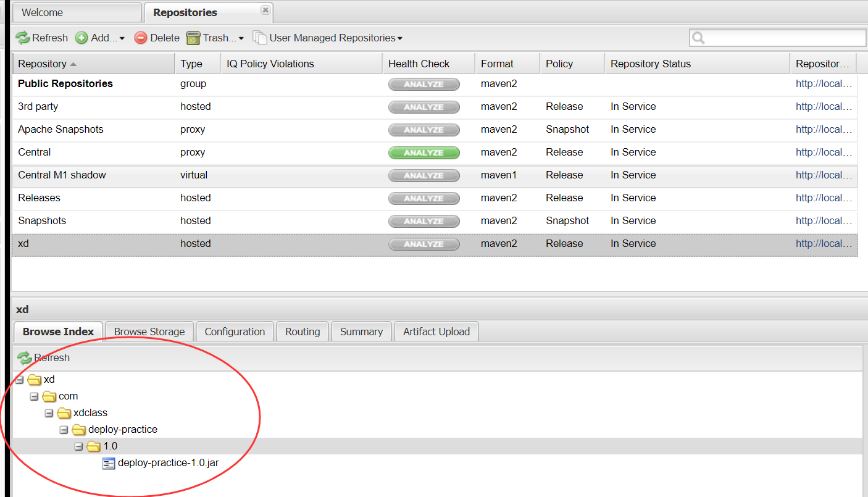Click the Policy column header
The height and width of the screenshot is (497, 868).
pos(572,64)
